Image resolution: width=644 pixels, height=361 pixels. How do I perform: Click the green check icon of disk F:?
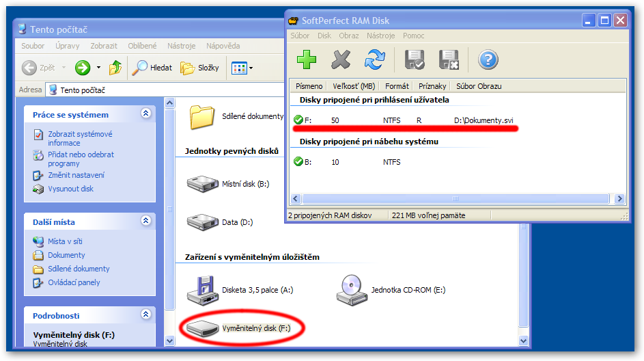(x=298, y=120)
